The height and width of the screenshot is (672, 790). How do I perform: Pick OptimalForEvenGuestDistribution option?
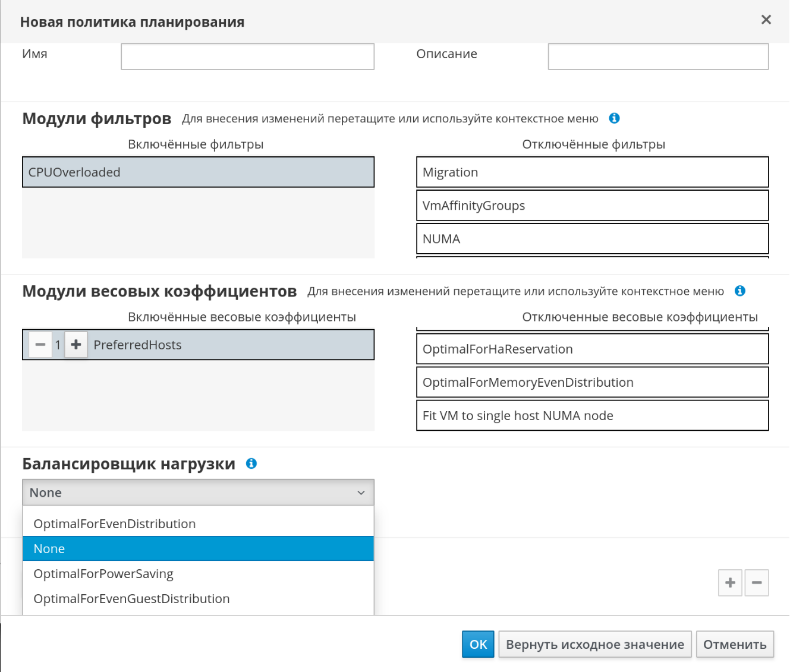[x=131, y=598]
